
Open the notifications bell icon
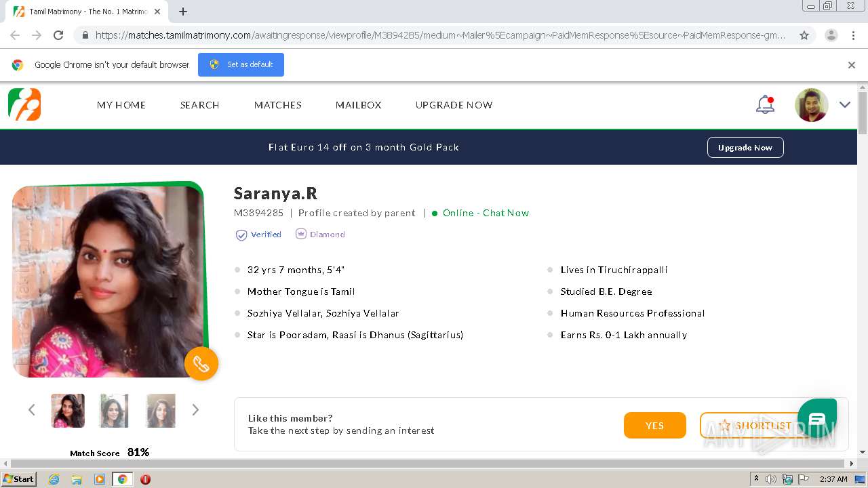[x=765, y=105]
